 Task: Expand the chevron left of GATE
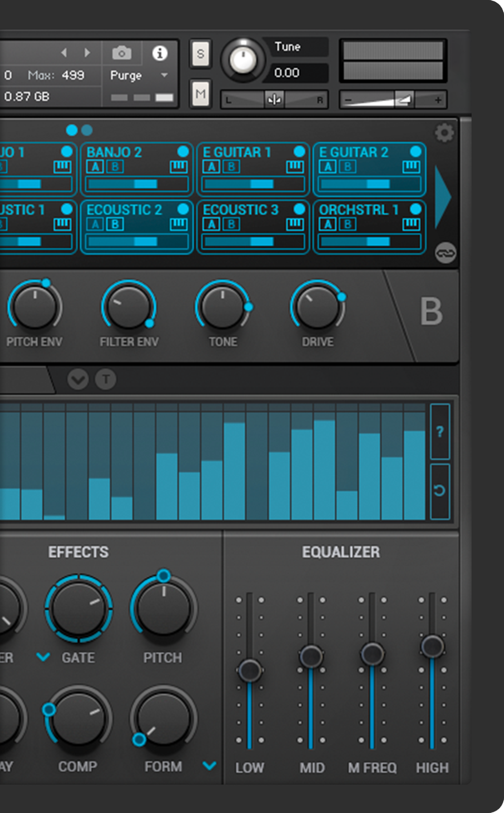tap(43, 657)
